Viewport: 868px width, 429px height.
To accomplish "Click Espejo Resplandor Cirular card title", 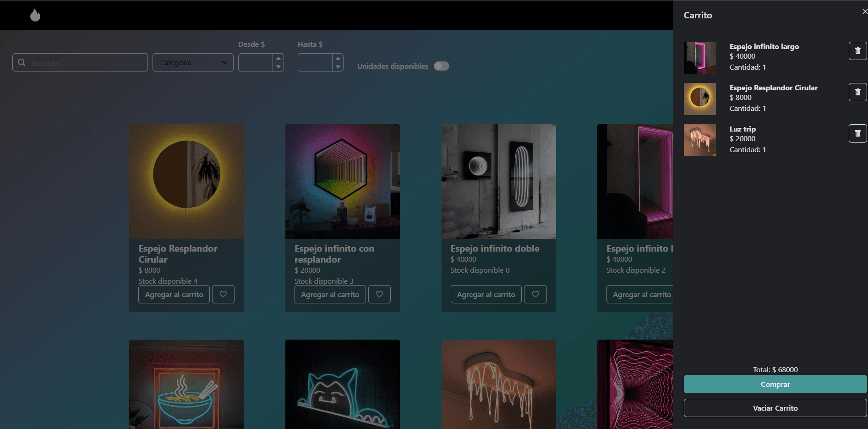I will (x=178, y=254).
